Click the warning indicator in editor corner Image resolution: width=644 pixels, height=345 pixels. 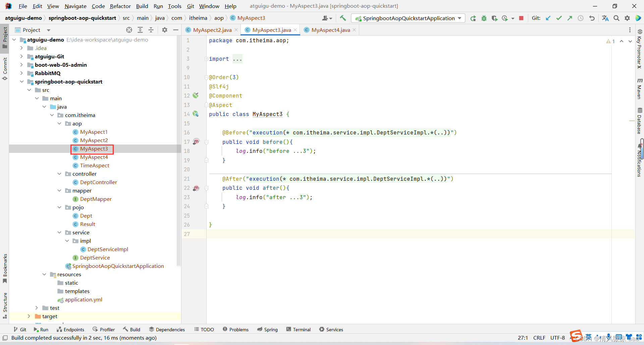pyautogui.click(x=610, y=41)
